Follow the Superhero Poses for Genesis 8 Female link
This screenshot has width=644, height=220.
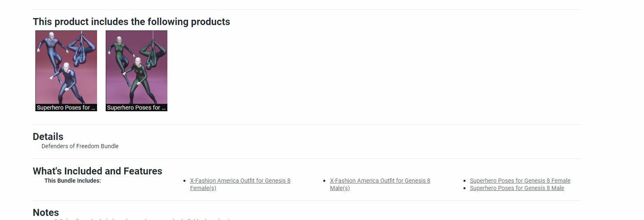click(x=520, y=181)
